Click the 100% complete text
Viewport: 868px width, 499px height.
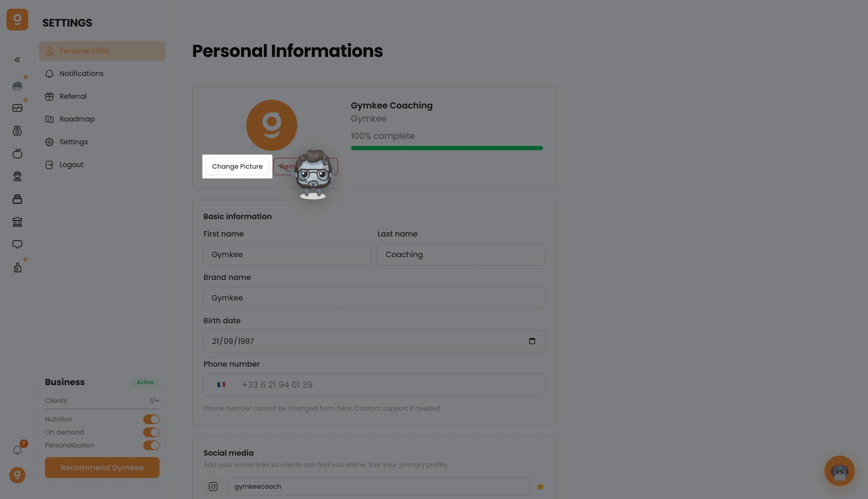[383, 136]
